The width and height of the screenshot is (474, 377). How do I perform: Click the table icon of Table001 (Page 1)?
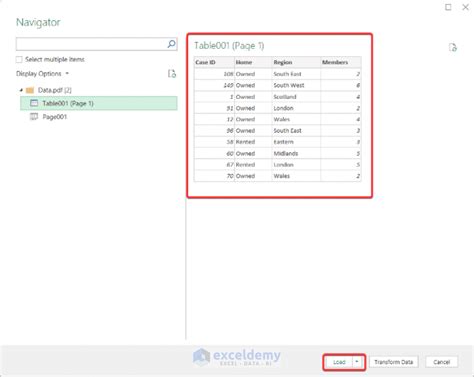click(34, 103)
